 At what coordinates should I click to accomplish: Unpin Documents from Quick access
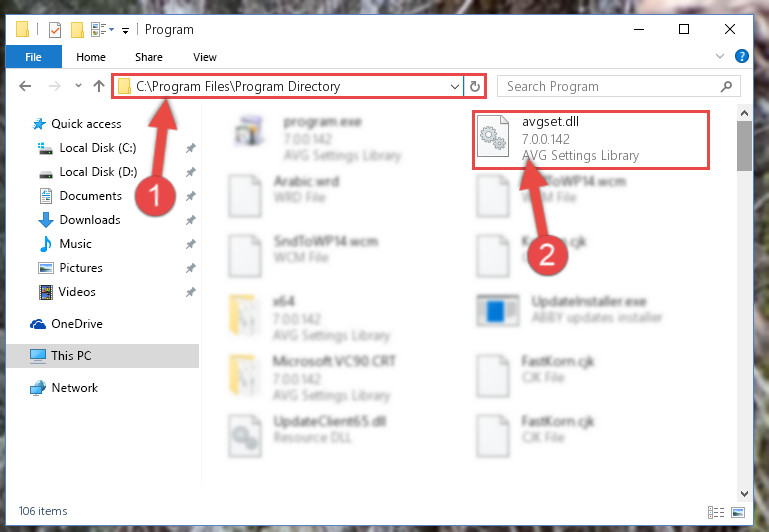tap(190, 196)
